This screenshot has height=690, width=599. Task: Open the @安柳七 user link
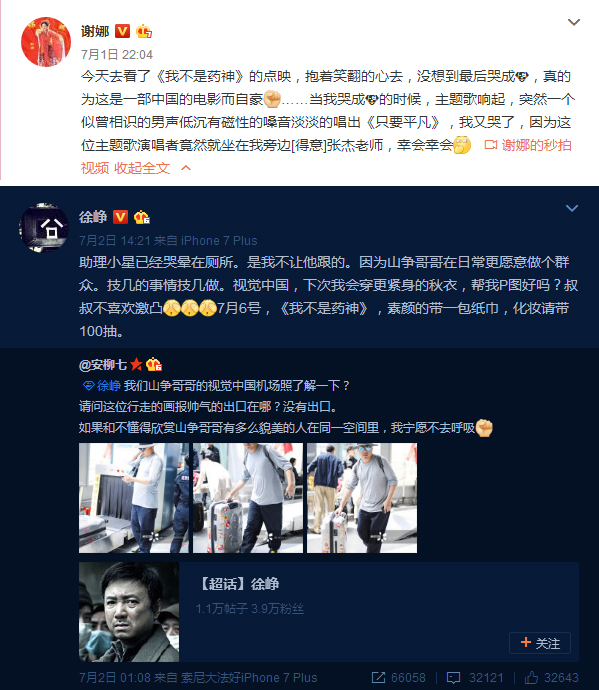(x=103, y=365)
